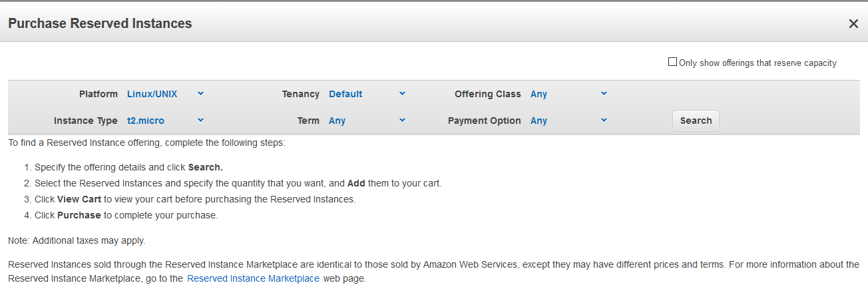Open Instance Type dropdown showing t2.micro text
The width and height of the screenshot is (868, 287).
[x=146, y=121]
